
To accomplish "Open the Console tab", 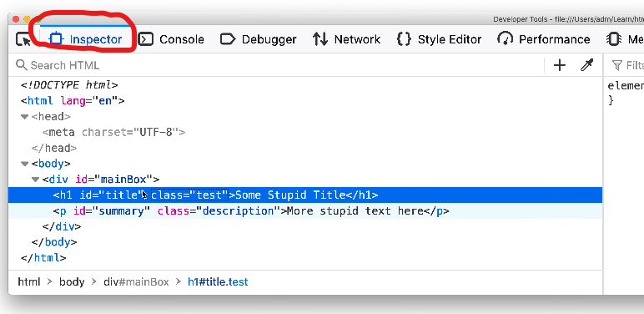I will click(x=171, y=39).
